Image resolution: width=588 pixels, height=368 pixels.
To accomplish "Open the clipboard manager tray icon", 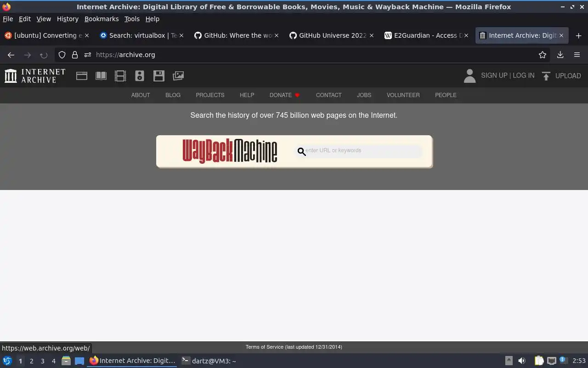I will tap(539, 361).
